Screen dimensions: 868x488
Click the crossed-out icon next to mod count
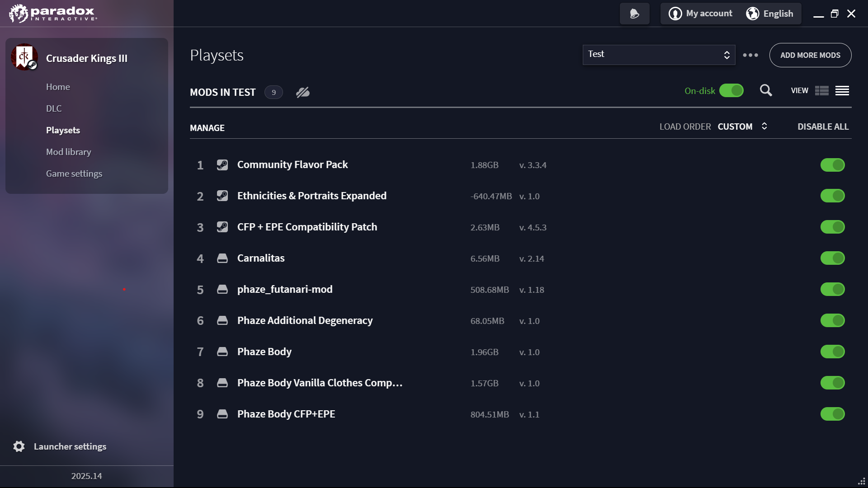click(303, 92)
